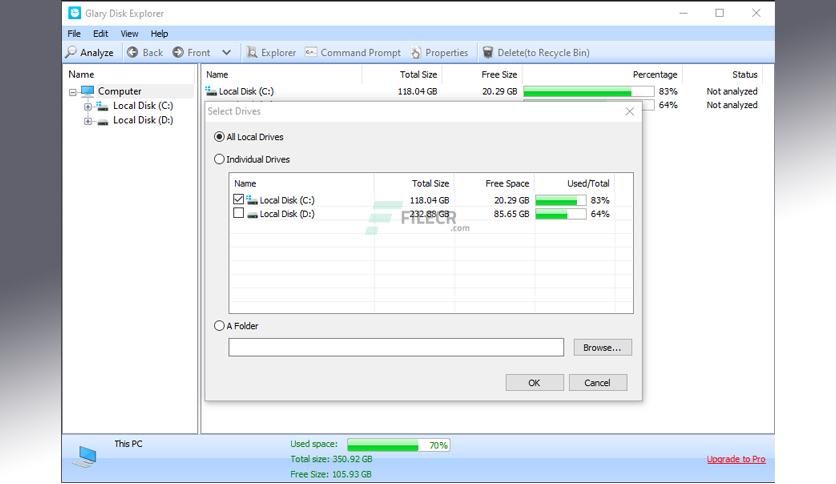The width and height of the screenshot is (836, 484).
Task: Click 85.65 GB free space in the dialog
Action: pyautogui.click(x=511, y=214)
